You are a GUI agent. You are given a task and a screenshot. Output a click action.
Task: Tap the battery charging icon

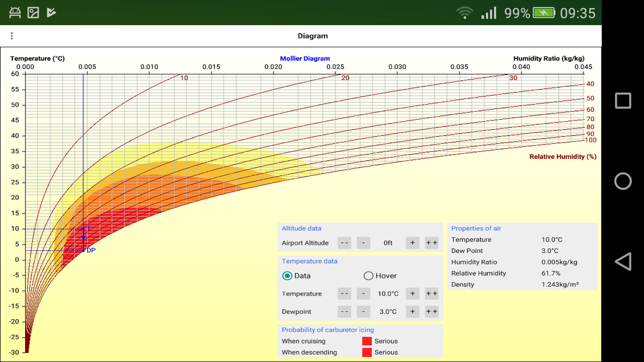point(544,13)
